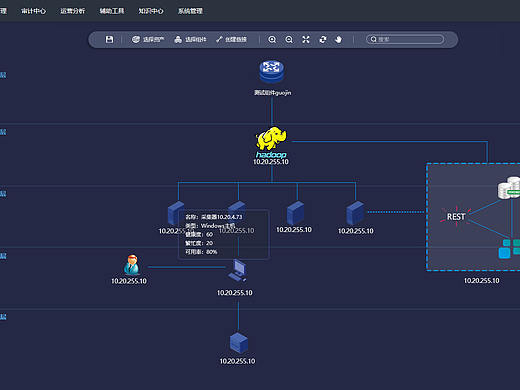This screenshot has width=520, height=390.
Task: Click the toolbar search input field
Action: click(x=405, y=39)
